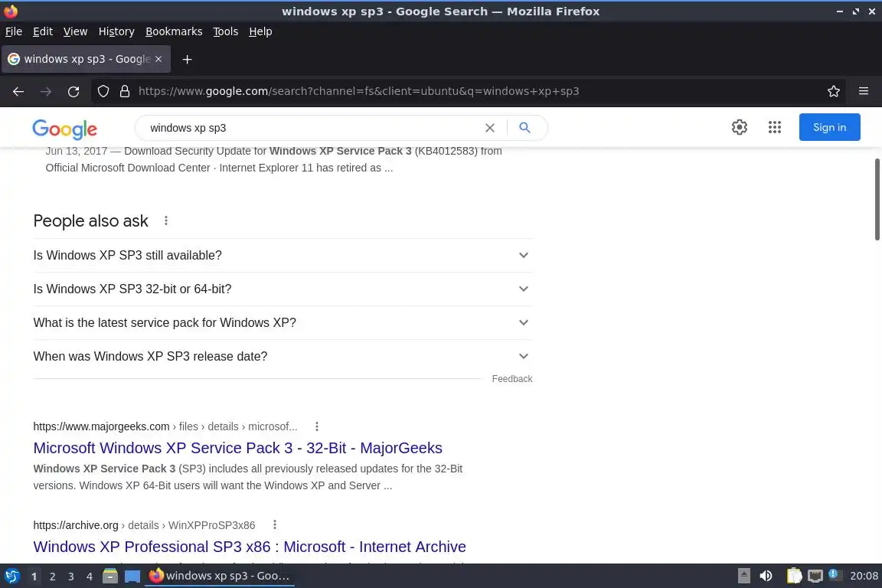
Task: Open the three-dot menu beside majorgeeks.com
Action: [317, 426]
